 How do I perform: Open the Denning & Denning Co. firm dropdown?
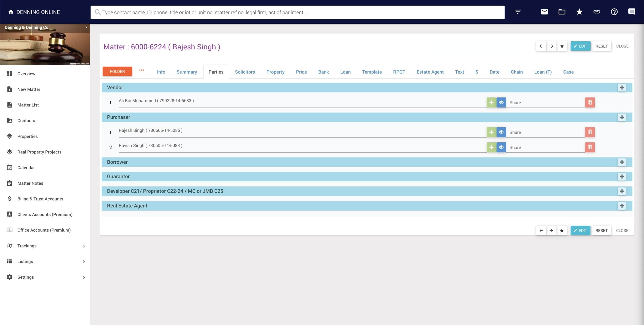click(x=86, y=27)
